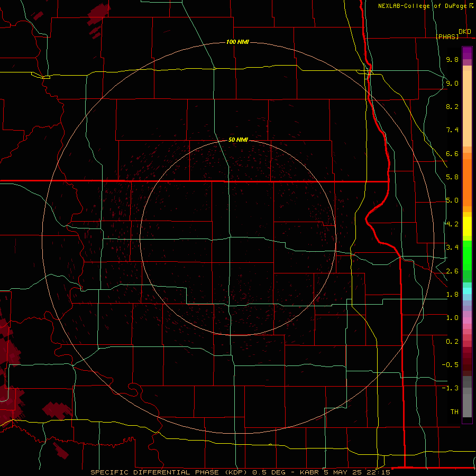Click the DKD label above the color scale

click(465, 32)
